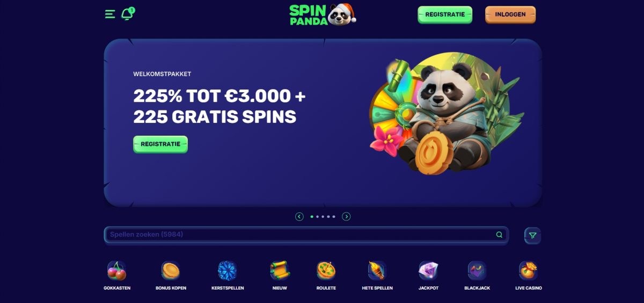Open Hete Spellen torch category
644x303 pixels.
coord(377,271)
